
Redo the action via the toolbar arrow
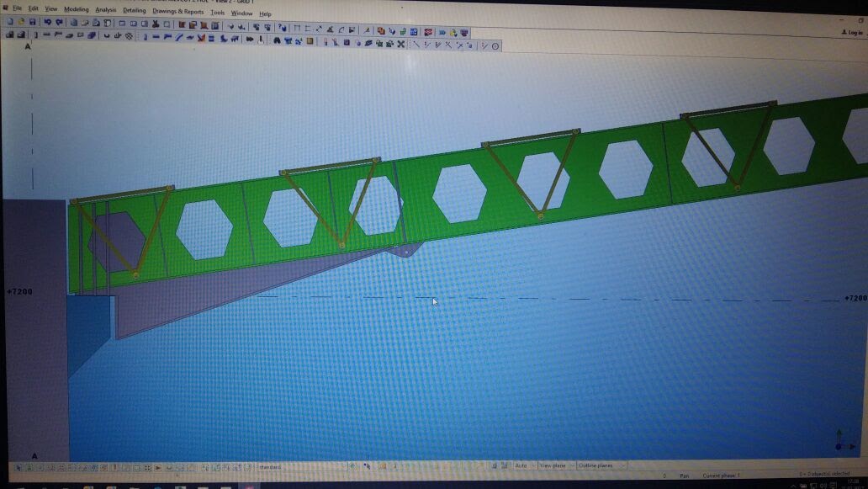click(59, 22)
